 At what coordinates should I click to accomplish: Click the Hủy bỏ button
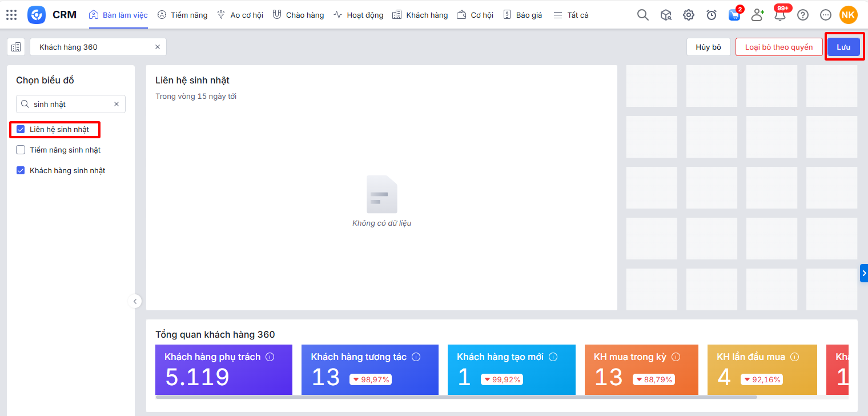pyautogui.click(x=708, y=47)
